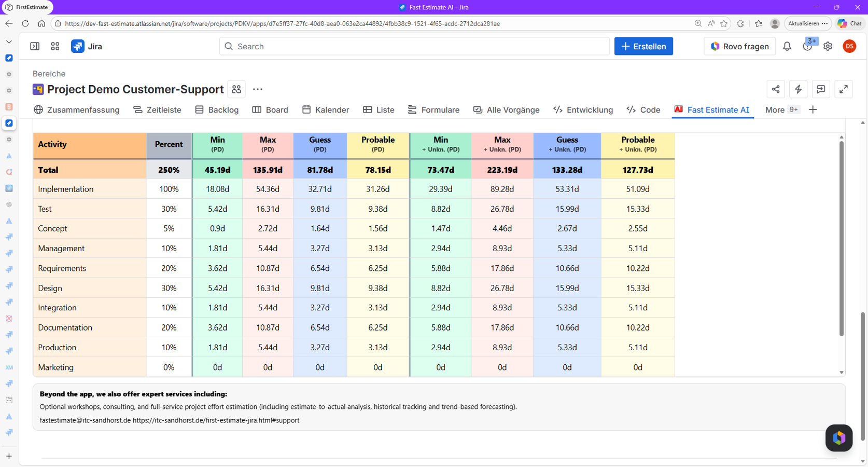Collapse the left navigation sidebar

(x=34, y=46)
